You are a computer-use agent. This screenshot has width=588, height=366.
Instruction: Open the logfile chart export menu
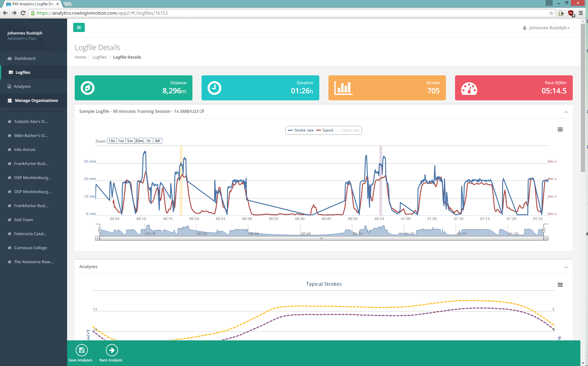(x=560, y=130)
